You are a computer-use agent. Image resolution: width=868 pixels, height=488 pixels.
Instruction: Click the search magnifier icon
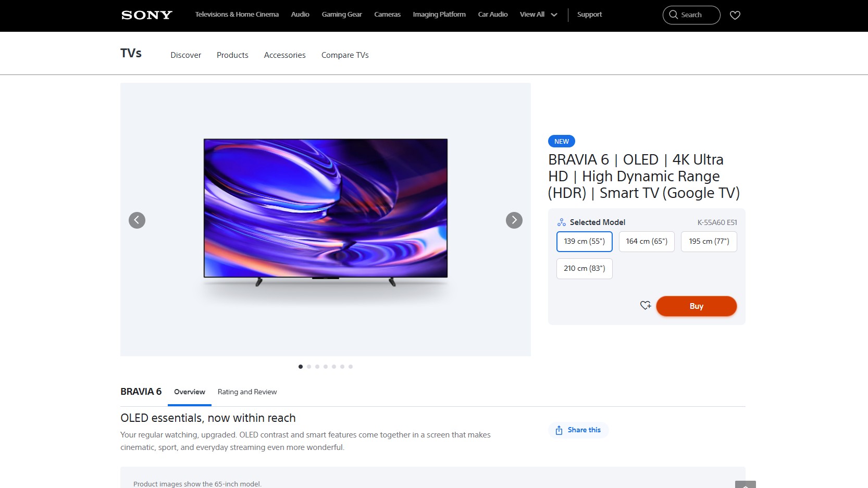click(674, 15)
